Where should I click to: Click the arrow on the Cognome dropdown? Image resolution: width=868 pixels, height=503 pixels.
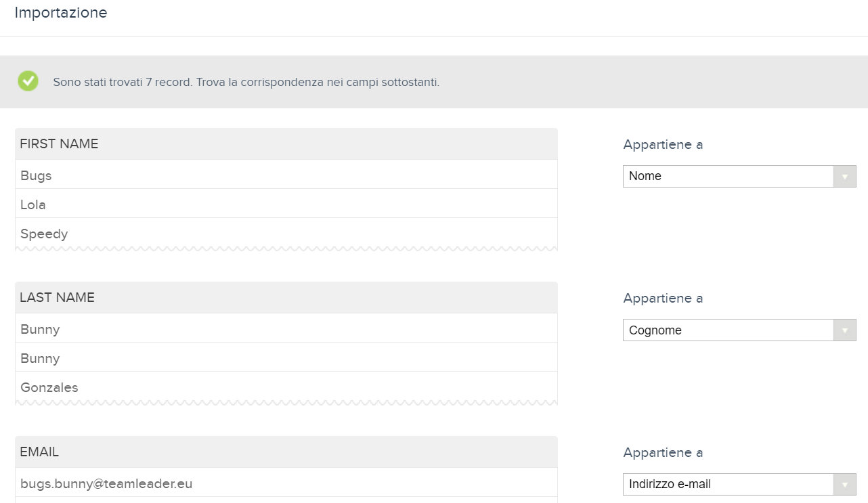[844, 330]
